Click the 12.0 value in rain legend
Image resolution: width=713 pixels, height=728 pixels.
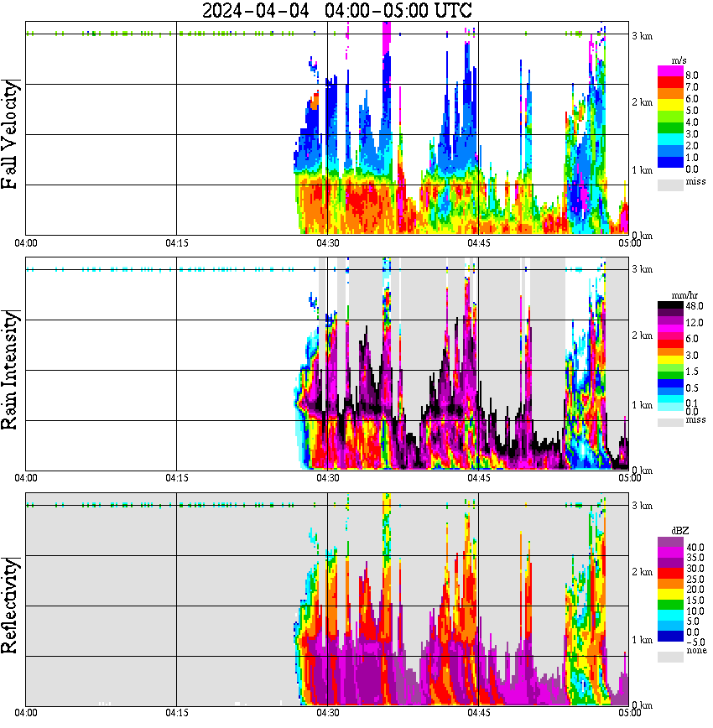click(x=695, y=323)
